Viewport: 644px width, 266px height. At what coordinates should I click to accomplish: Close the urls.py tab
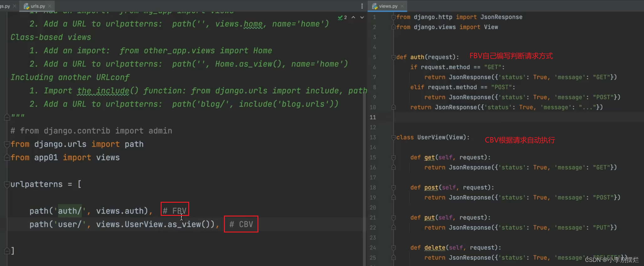pos(50,6)
